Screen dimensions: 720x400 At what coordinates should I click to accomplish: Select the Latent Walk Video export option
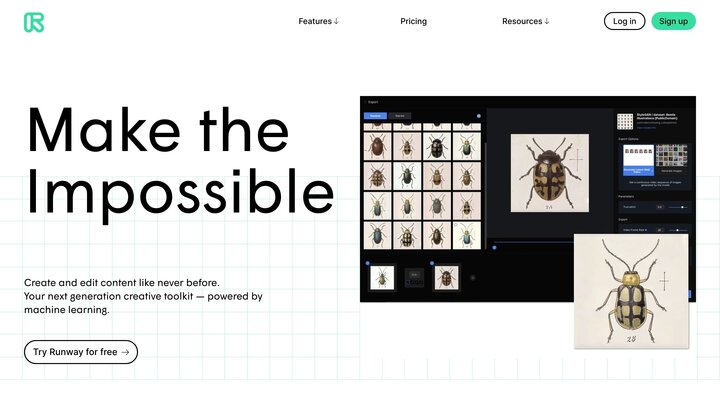click(x=636, y=159)
